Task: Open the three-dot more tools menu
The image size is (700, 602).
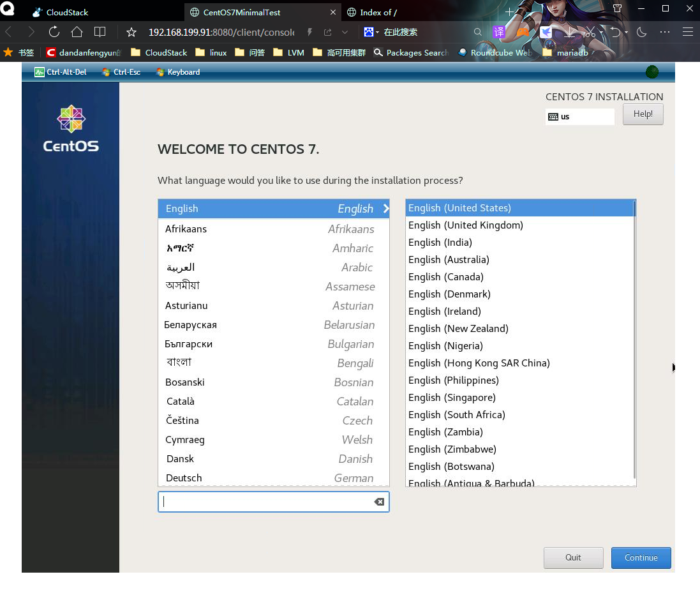Action: point(665,32)
